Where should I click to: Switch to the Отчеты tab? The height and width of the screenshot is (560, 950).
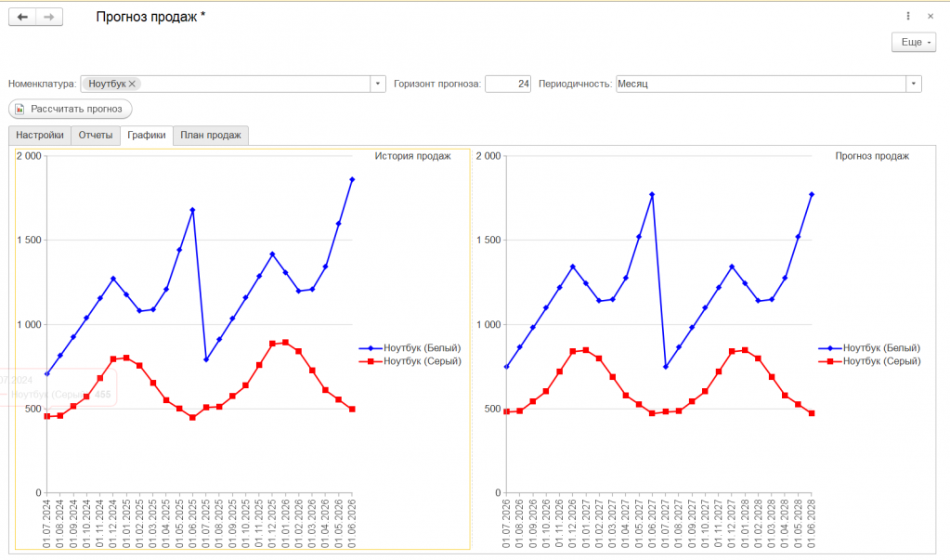pyautogui.click(x=96, y=136)
